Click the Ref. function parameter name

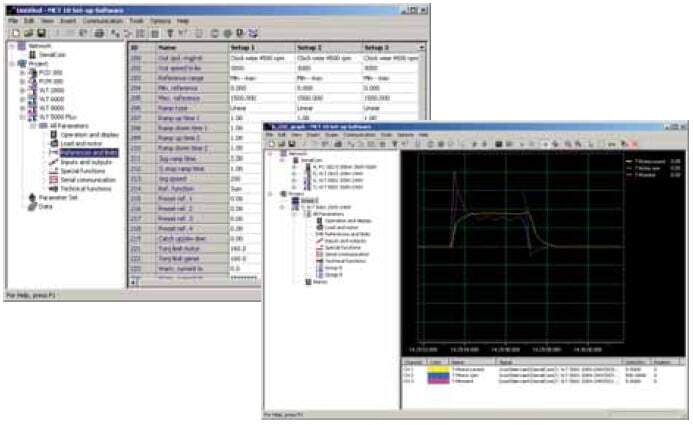click(x=176, y=189)
